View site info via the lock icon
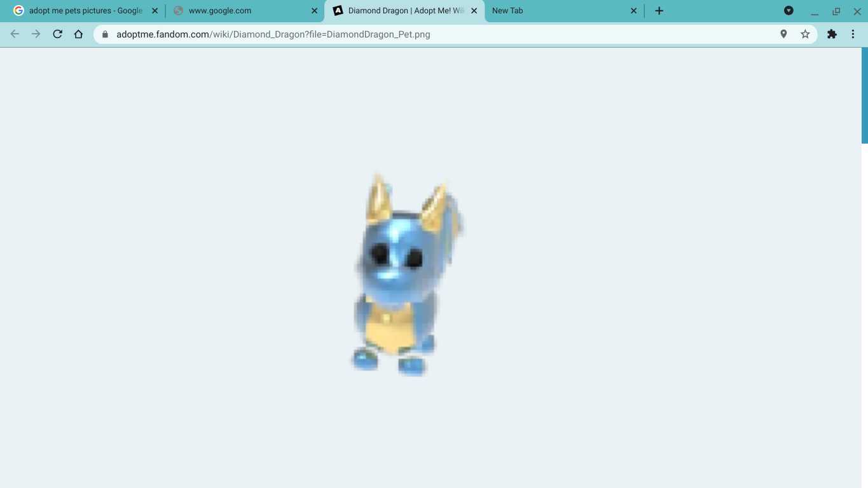This screenshot has height=488, width=868. [x=106, y=34]
